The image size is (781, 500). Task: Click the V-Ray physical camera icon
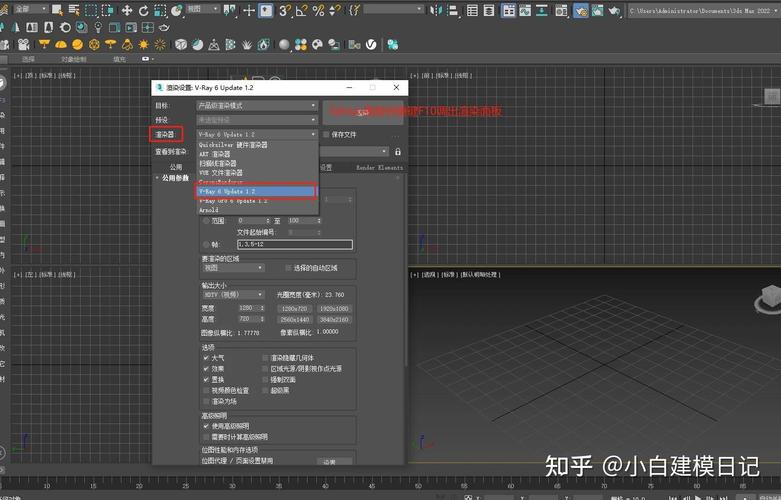(23, 45)
